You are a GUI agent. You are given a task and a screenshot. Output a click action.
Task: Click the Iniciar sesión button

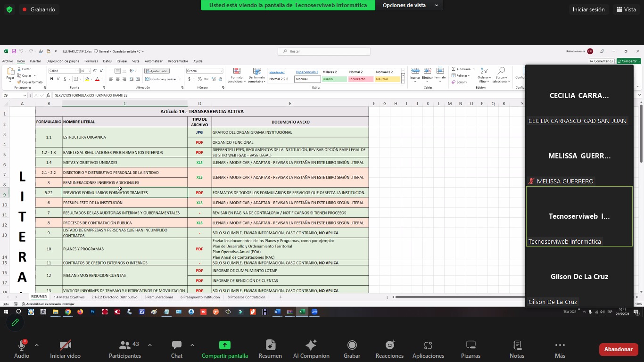[588, 9]
